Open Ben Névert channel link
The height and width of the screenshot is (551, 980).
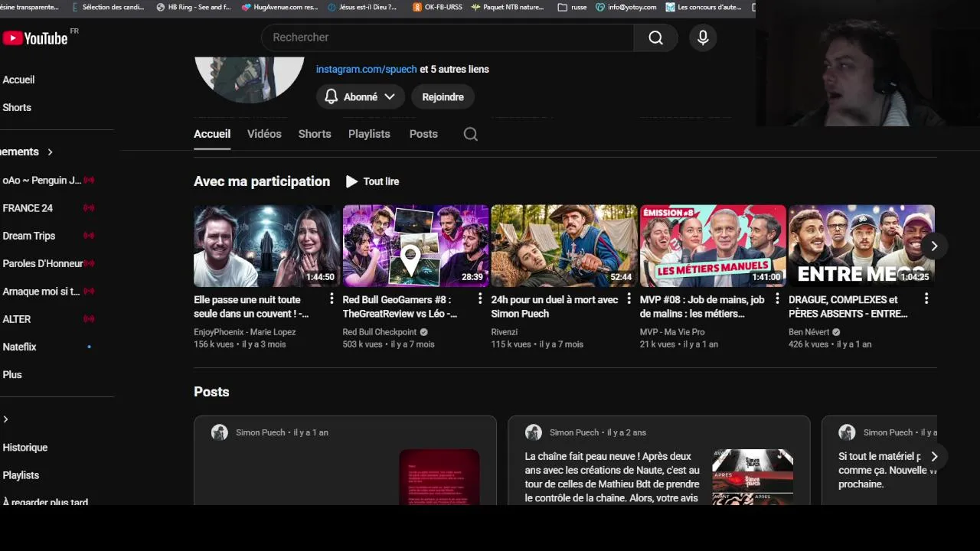[x=809, y=332]
